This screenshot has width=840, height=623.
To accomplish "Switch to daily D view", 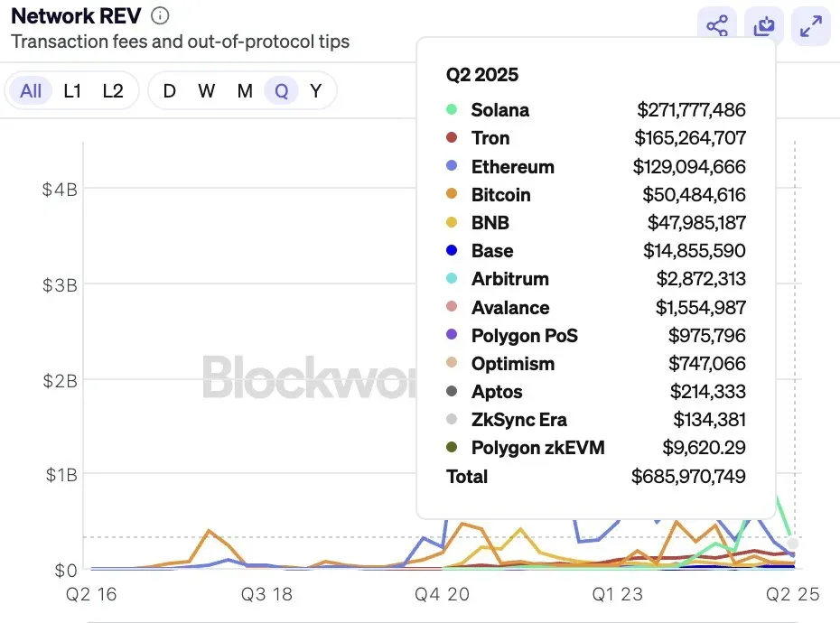I will pos(168,90).
